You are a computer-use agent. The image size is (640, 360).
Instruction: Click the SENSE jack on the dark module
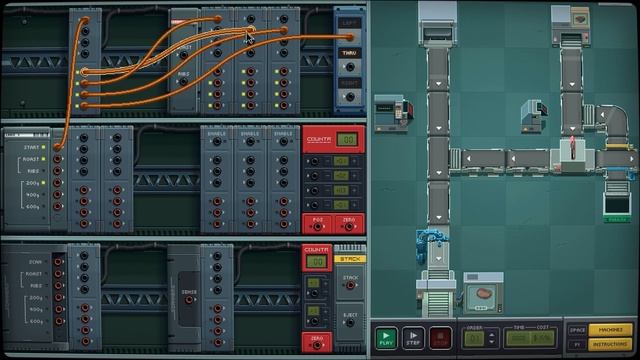[189, 300]
